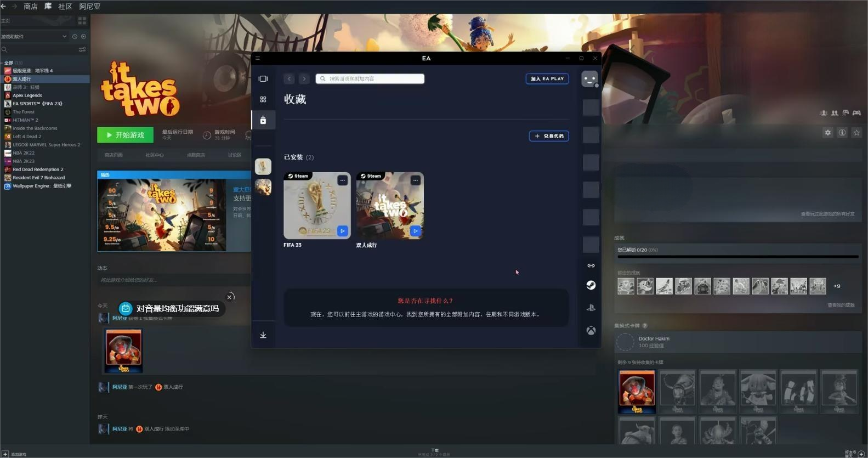Open EA download manager icon
This screenshot has height=458, width=868.
click(263, 335)
